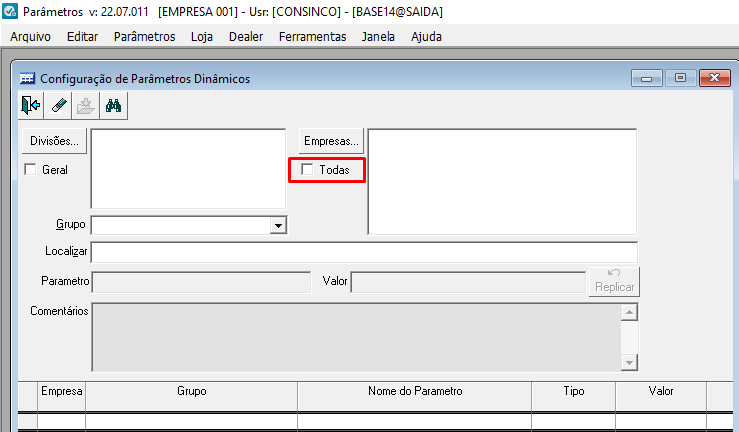Screen dimensions: 739x432
Task: Open the Ajuda menu
Action: pyautogui.click(x=426, y=36)
